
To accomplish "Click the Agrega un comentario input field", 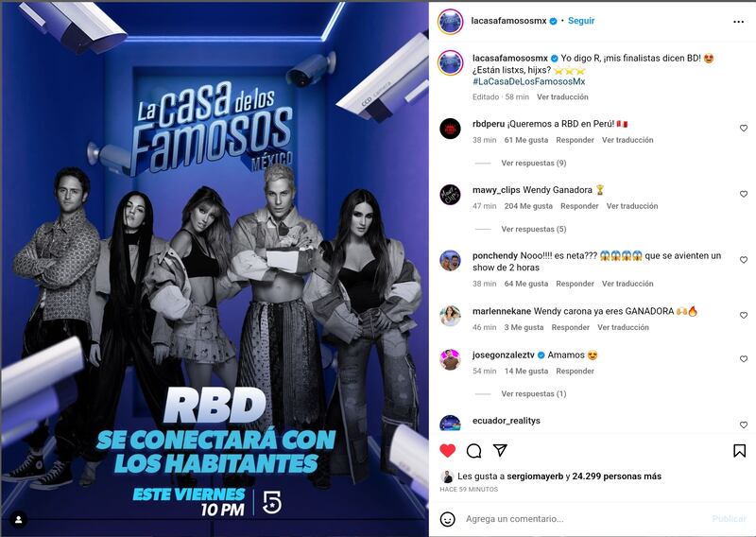I will tap(583, 519).
